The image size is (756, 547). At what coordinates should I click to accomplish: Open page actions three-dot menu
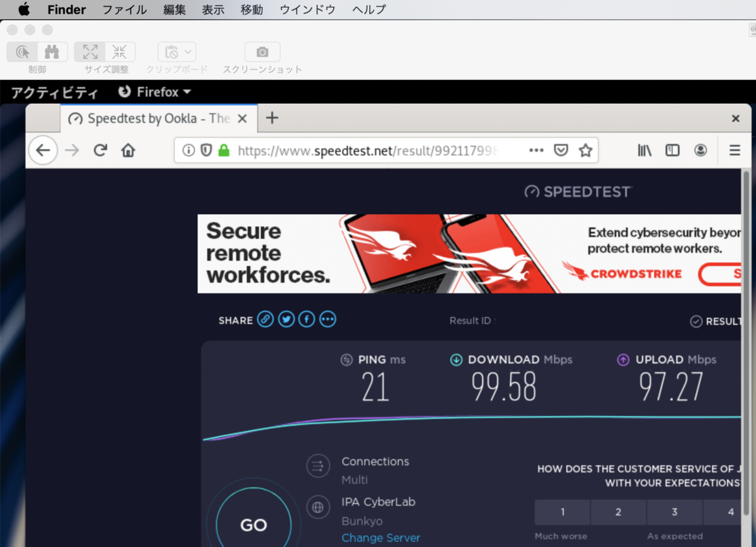[536, 150]
